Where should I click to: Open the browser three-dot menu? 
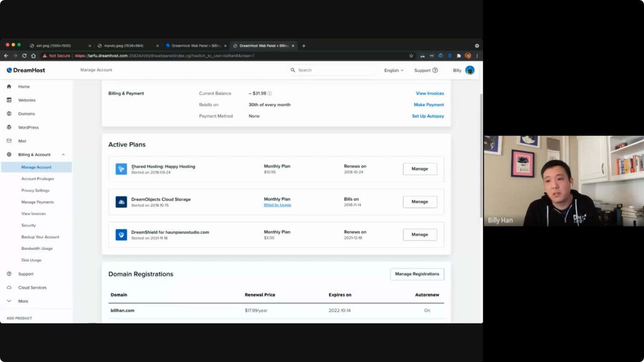477,56
